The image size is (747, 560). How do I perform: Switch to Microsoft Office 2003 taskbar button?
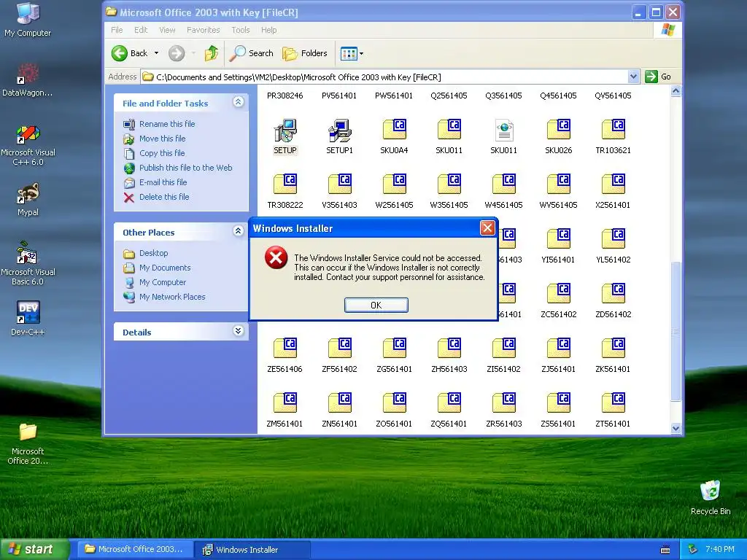tap(135, 550)
